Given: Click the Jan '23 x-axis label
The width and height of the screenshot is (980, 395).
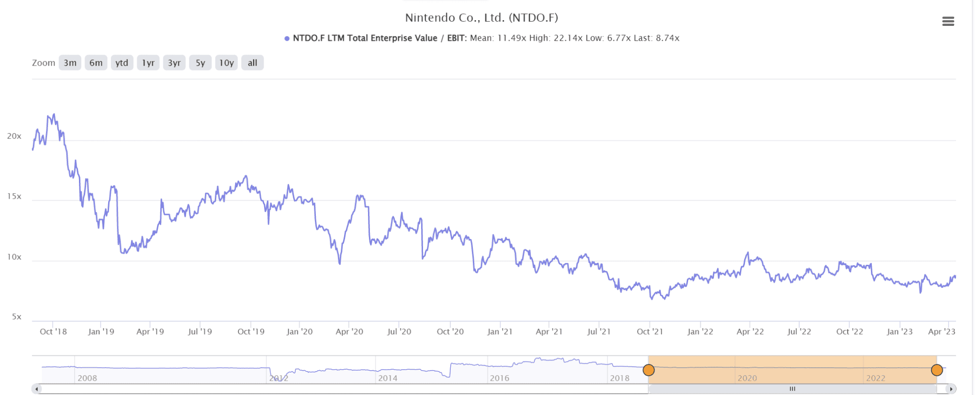Looking at the screenshot, I should pyautogui.click(x=900, y=331).
